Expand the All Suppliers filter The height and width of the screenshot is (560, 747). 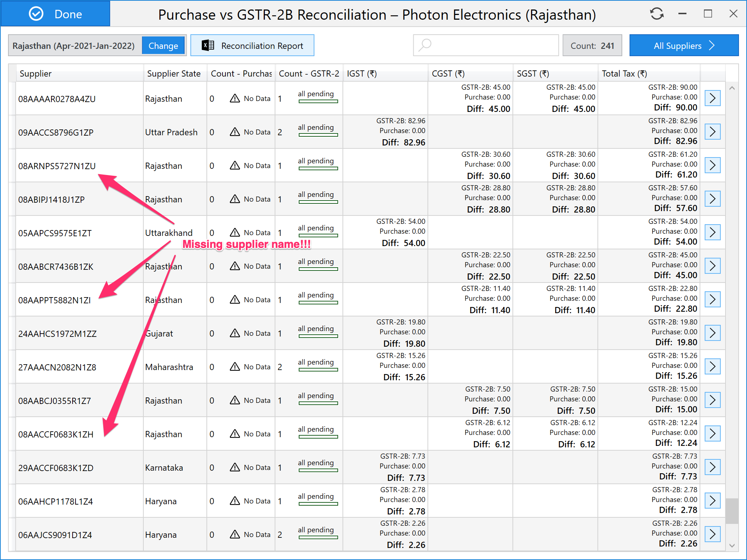(x=684, y=46)
